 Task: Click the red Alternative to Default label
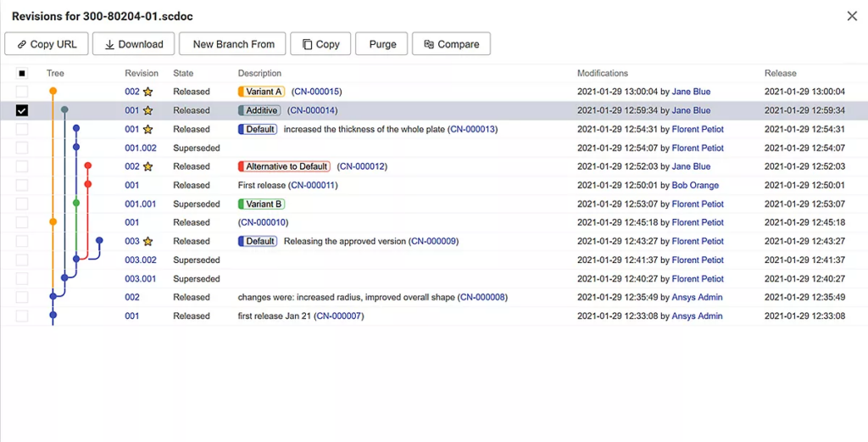pos(284,166)
